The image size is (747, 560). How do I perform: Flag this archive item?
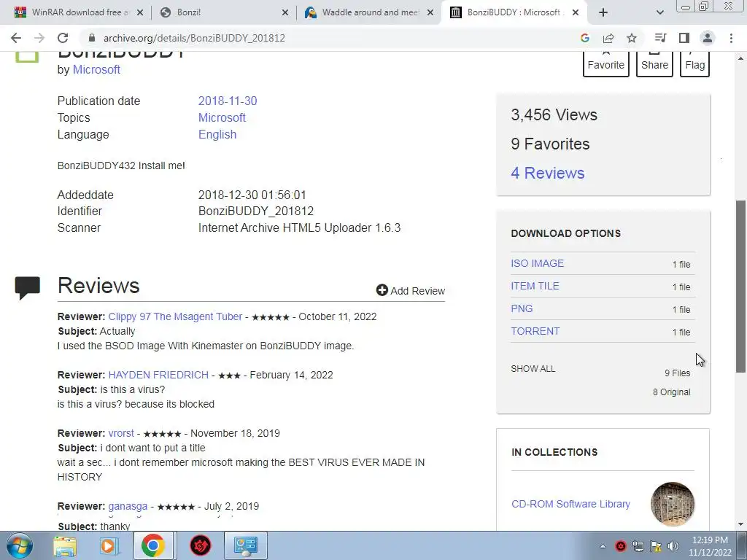(694, 64)
